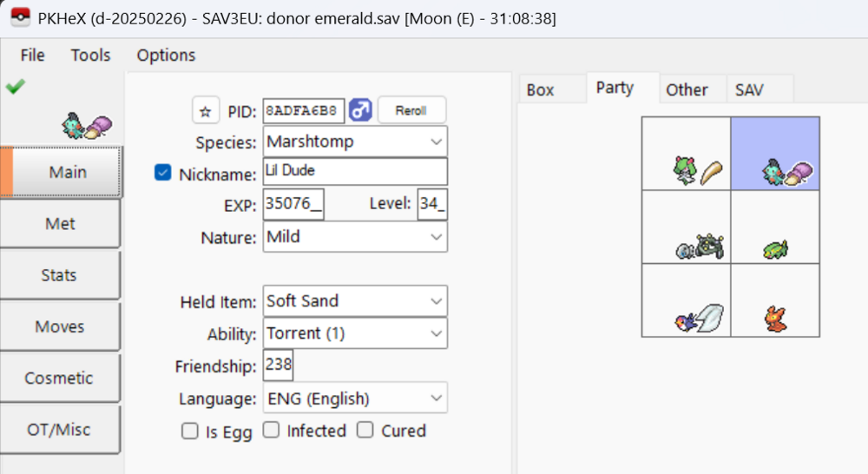Image resolution: width=868 pixels, height=474 pixels.
Task: Click the bottom-left party slot sprite
Action: [x=698, y=319]
